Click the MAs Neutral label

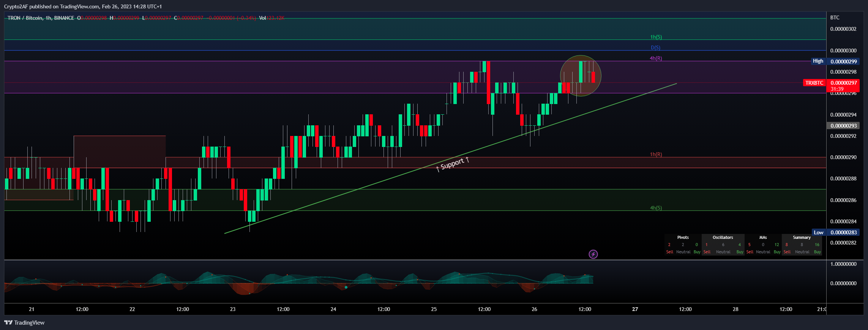pyautogui.click(x=763, y=252)
